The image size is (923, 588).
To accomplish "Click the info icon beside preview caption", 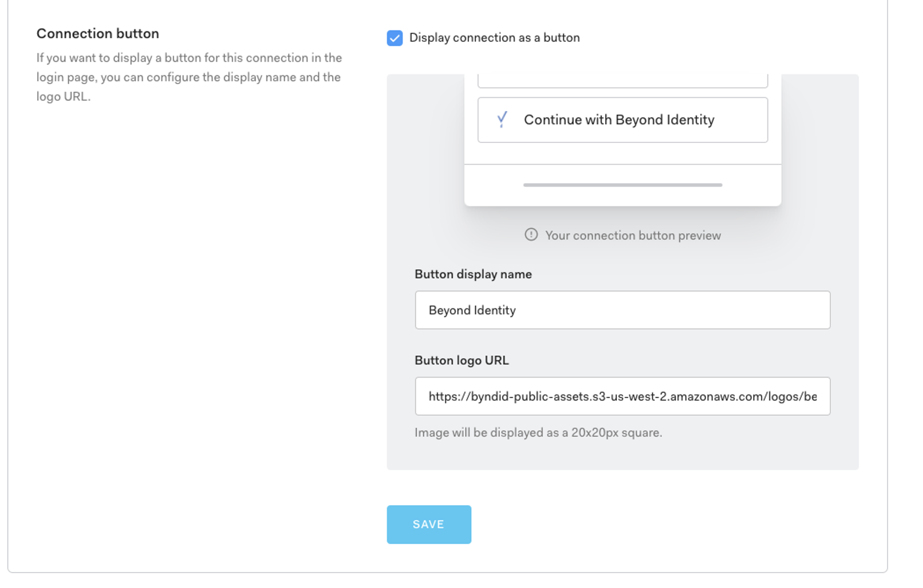I will click(x=531, y=235).
